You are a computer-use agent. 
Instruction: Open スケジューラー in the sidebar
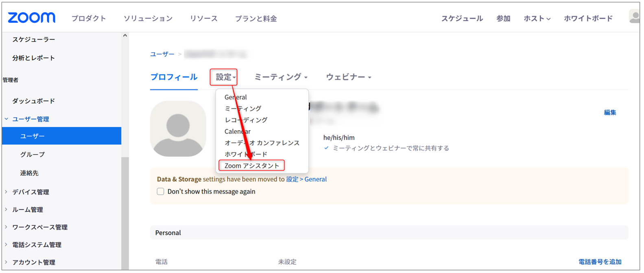coord(33,39)
